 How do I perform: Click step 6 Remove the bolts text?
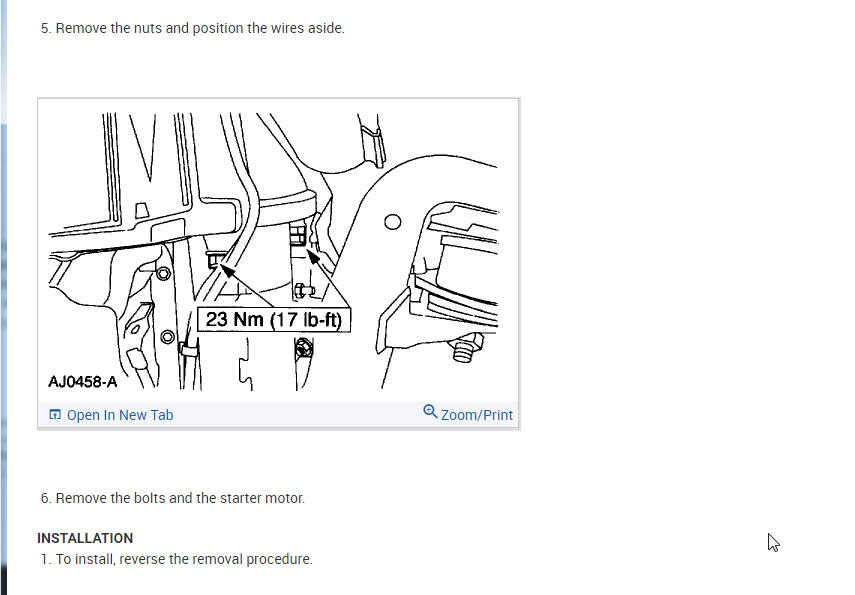[x=173, y=498]
